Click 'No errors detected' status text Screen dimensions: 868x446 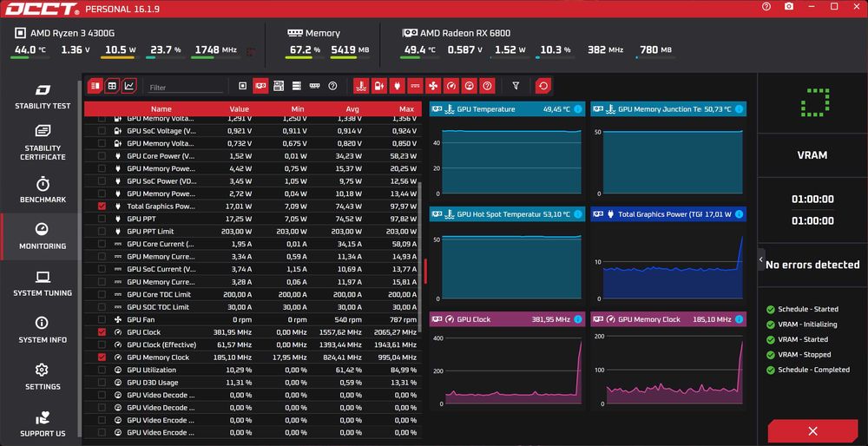pyautogui.click(x=812, y=265)
